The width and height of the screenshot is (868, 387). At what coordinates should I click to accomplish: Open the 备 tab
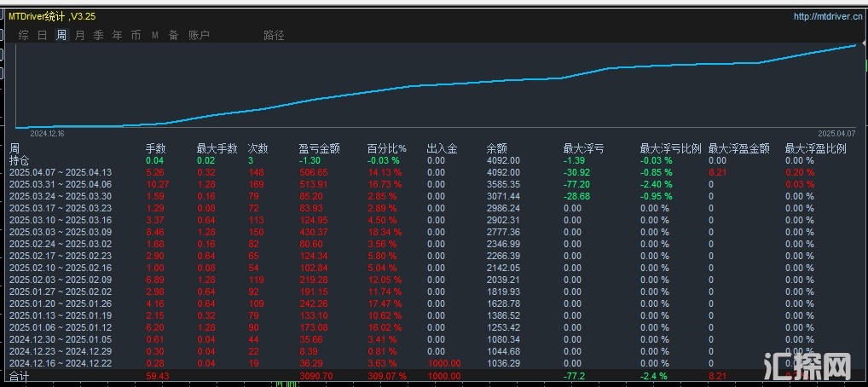click(x=174, y=36)
